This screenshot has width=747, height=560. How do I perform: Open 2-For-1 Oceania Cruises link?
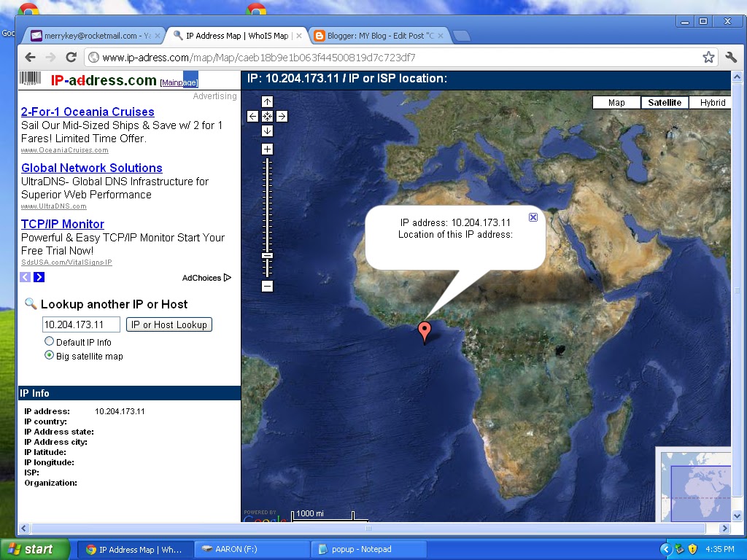click(x=88, y=112)
